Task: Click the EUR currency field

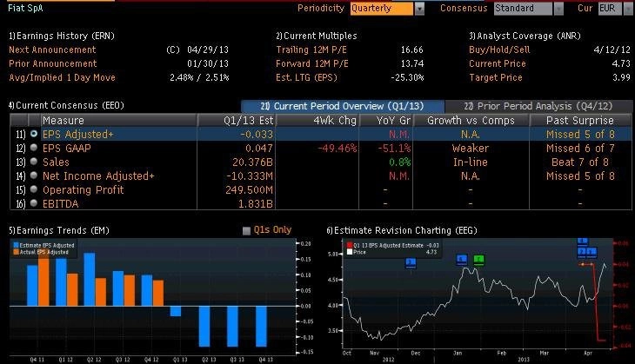Action: [x=610, y=9]
